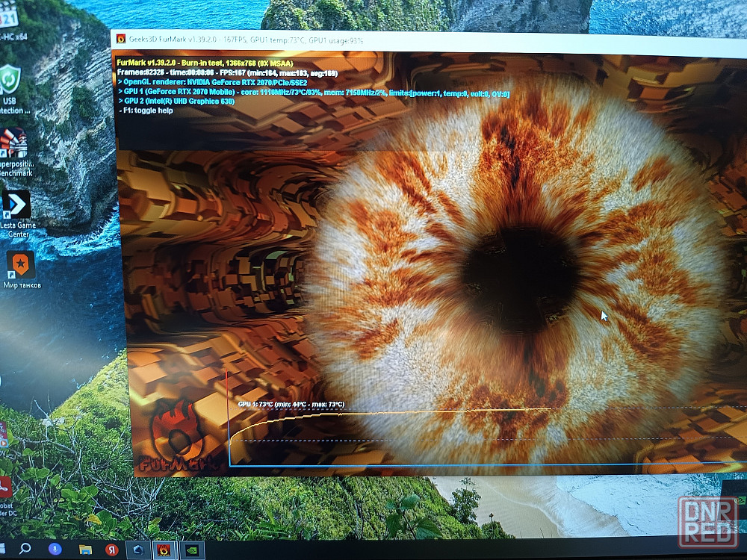Open Acrobat Reader DC desktop shortcut
This screenshot has width=747, height=560.
(6, 488)
